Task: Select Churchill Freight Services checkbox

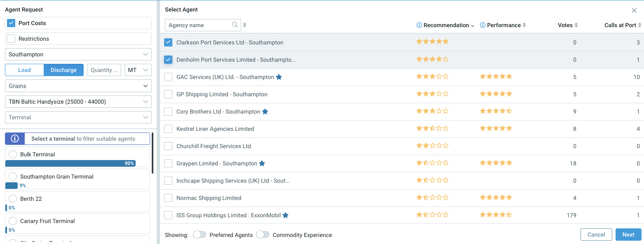Action: [x=168, y=146]
